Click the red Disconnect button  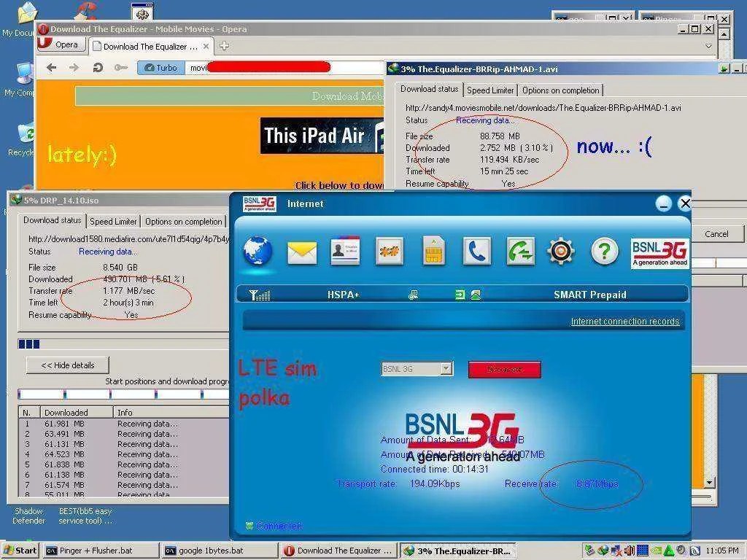[505, 370]
